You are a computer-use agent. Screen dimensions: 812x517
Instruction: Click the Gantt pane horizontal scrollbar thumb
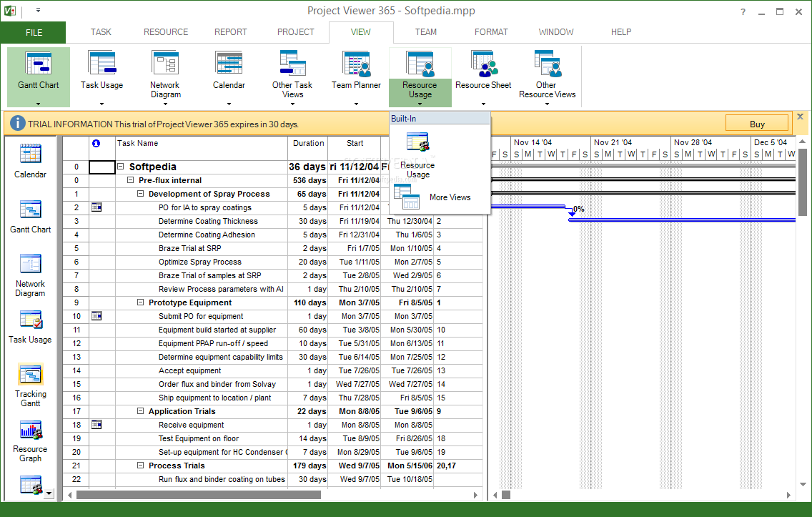coord(506,496)
